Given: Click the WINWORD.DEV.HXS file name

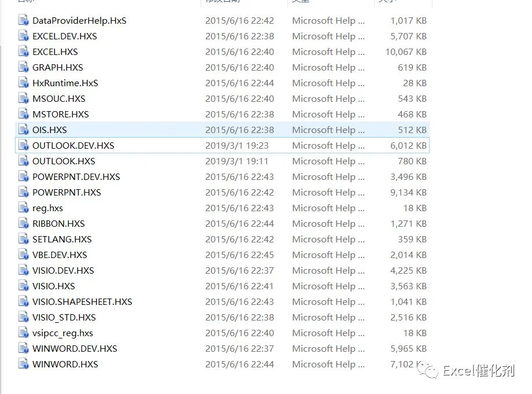Looking at the screenshot, I should pyautogui.click(x=75, y=348).
